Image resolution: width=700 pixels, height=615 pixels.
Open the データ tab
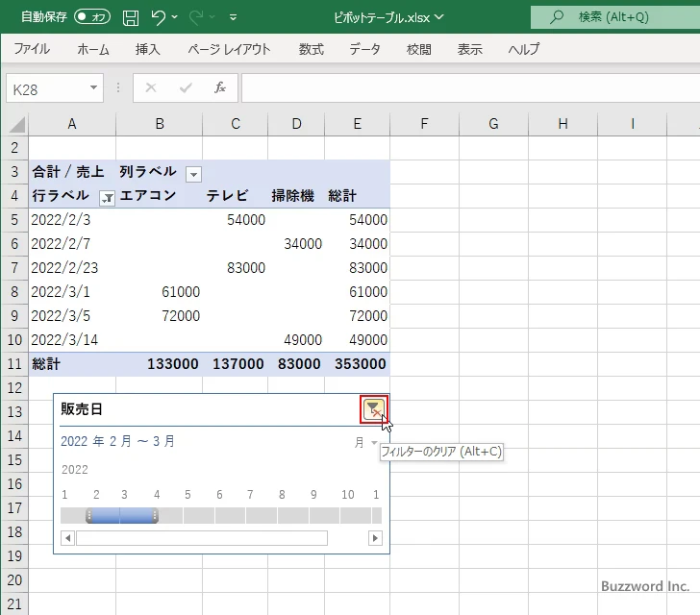click(x=364, y=49)
